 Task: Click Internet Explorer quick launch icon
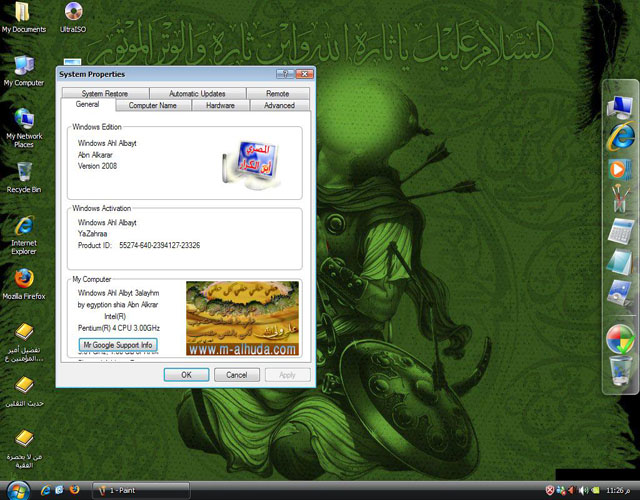(x=46, y=490)
